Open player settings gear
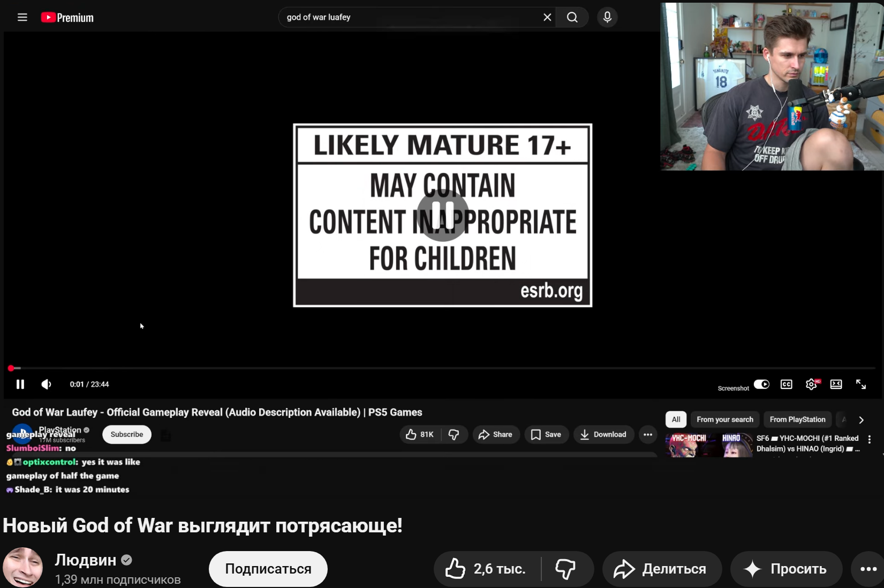The width and height of the screenshot is (884, 588). [812, 384]
